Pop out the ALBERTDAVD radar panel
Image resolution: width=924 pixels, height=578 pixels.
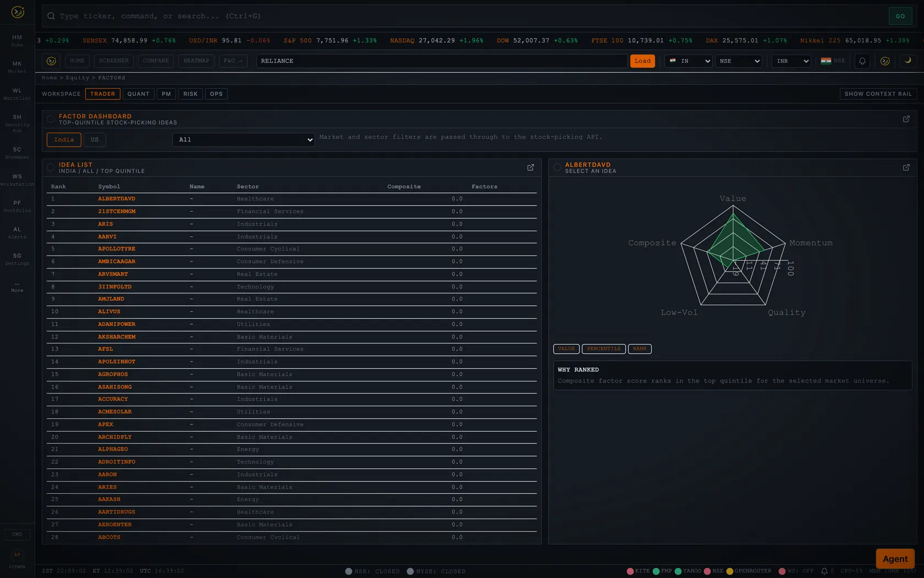point(906,167)
